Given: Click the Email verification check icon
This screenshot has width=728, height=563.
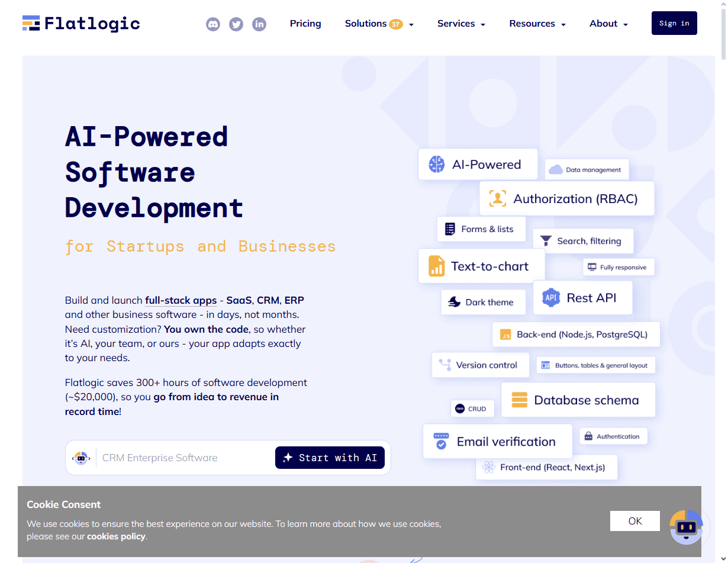Looking at the screenshot, I should [441, 441].
